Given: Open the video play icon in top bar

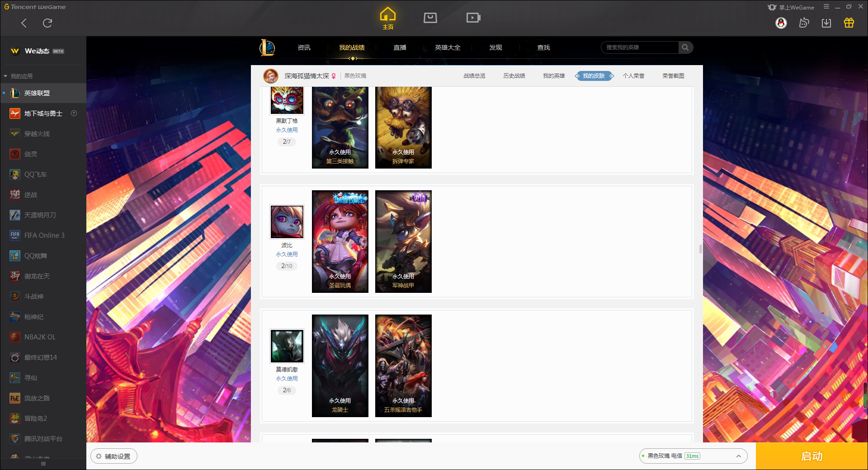Looking at the screenshot, I should (473, 18).
